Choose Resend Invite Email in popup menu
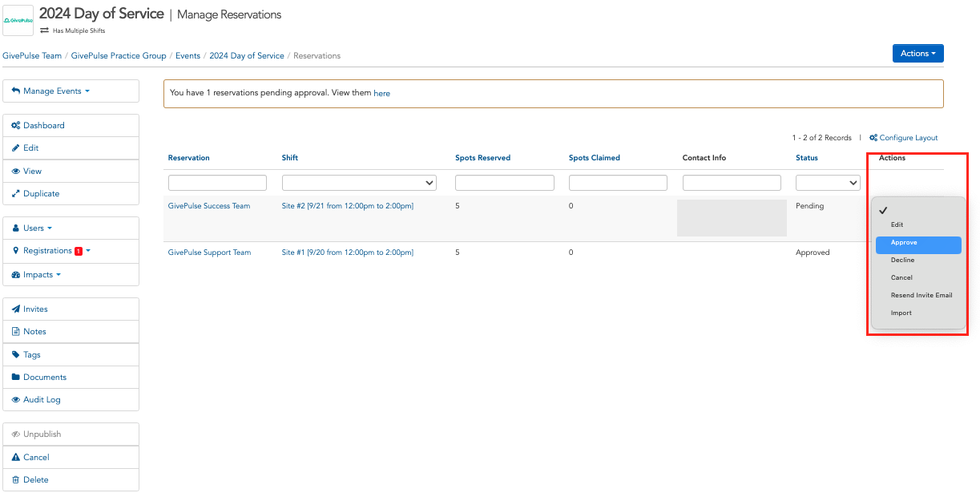 [918, 295]
